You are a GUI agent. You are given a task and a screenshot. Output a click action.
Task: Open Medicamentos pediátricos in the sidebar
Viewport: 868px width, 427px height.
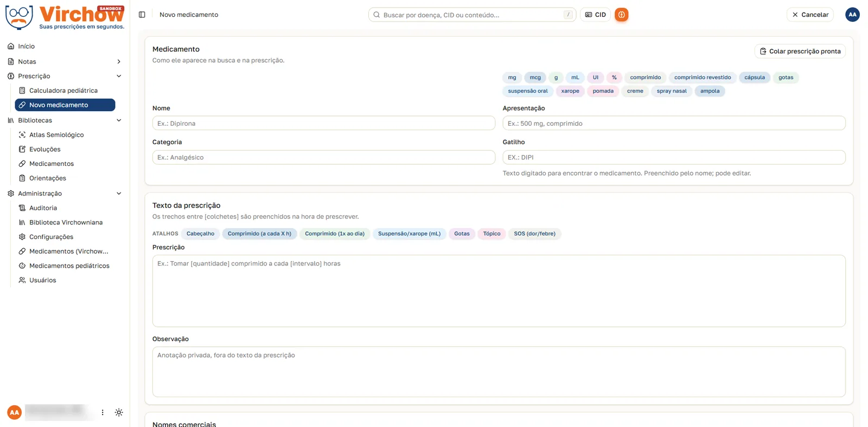click(65, 266)
